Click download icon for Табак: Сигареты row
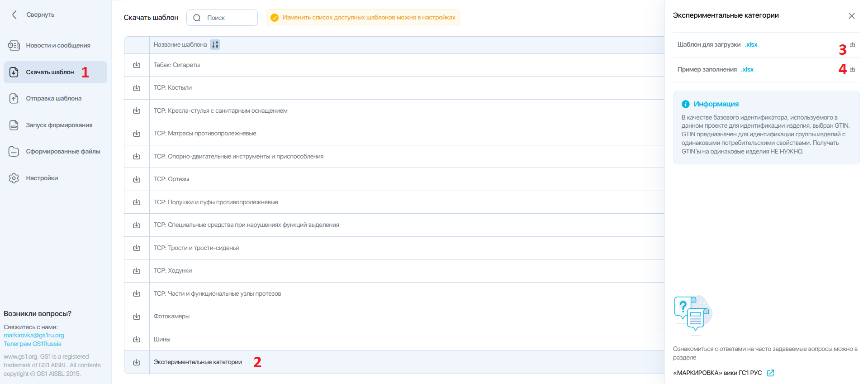This screenshot has width=868, height=384. 137,65
